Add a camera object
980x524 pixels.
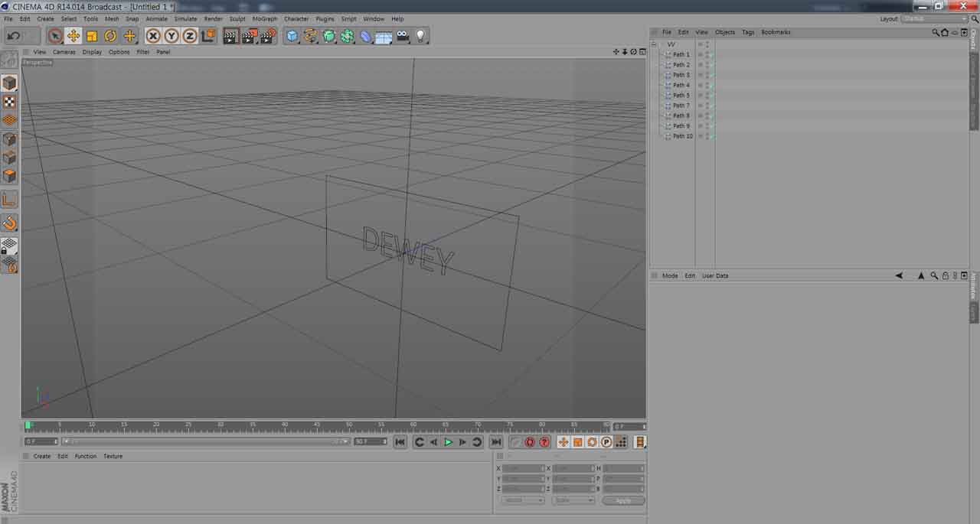coord(402,36)
